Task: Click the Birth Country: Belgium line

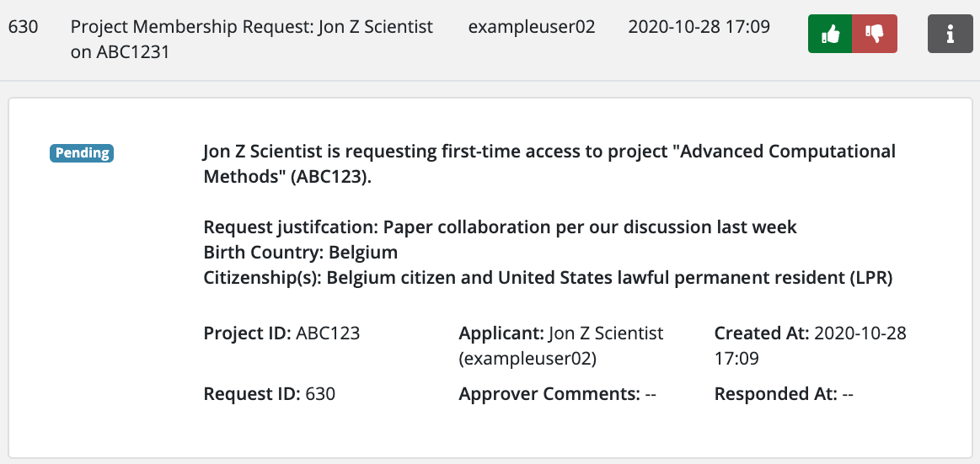Action: coord(300,253)
